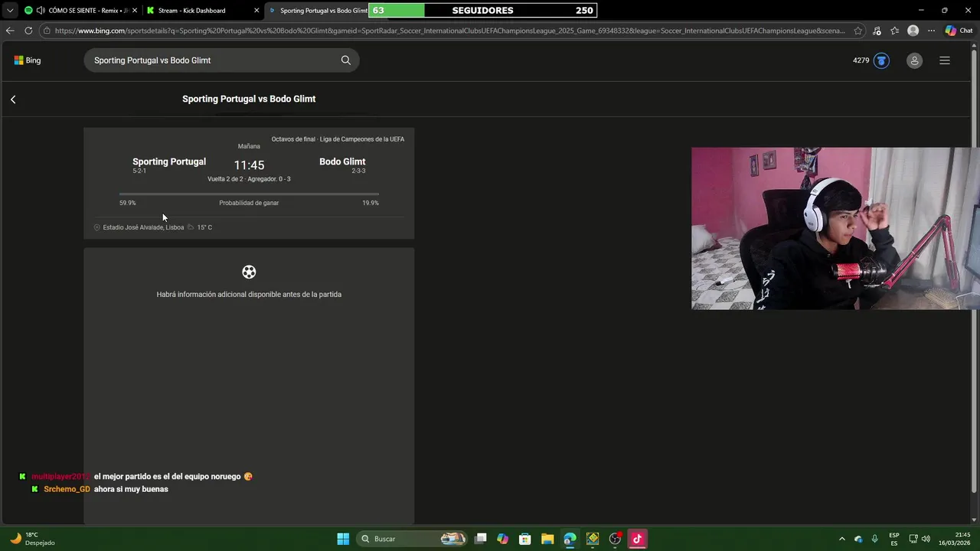980x551 pixels.
Task: Click Vuelta 2 de 2 Agregador text
Action: (249, 179)
